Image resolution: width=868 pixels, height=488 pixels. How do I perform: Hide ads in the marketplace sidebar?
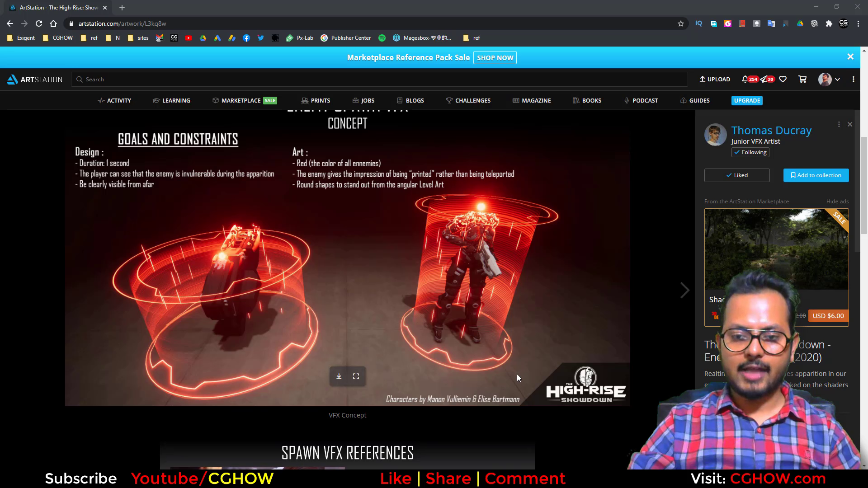[837, 201]
